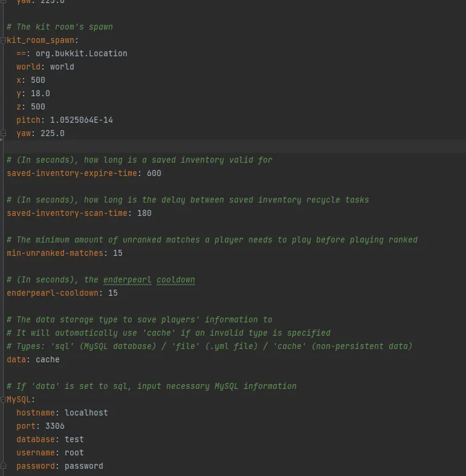Click the database value test
Screen dimensions: 466x476
(x=74, y=440)
